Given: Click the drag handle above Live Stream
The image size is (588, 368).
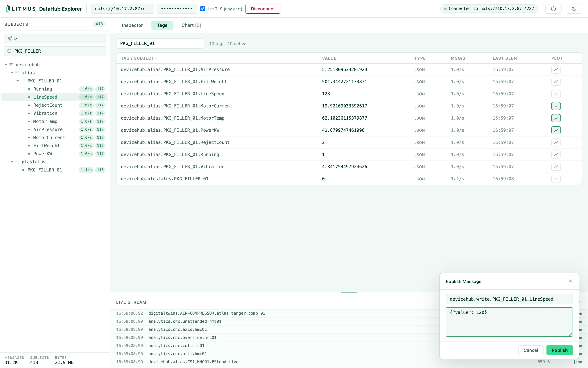Looking at the screenshot, I should [349, 293].
